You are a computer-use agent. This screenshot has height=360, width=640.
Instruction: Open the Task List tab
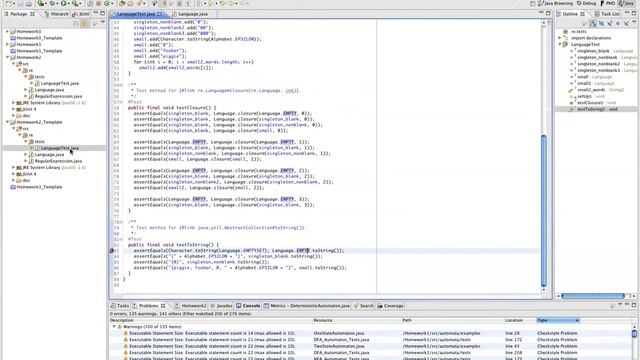click(x=607, y=14)
